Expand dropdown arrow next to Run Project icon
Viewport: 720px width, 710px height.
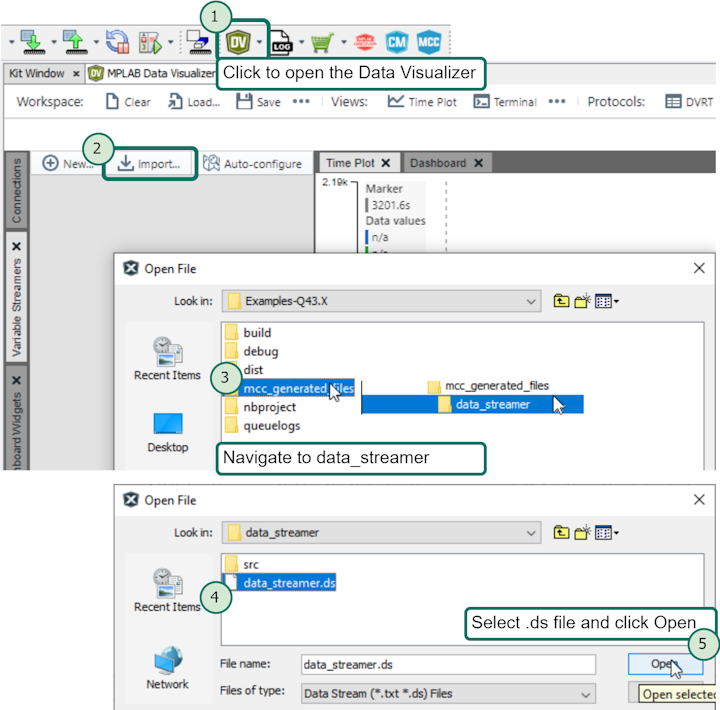170,42
